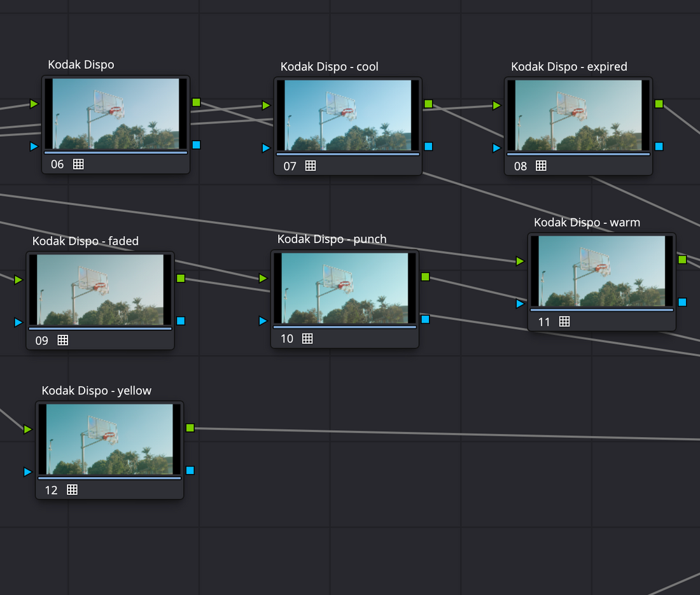This screenshot has height=595, width=700.
Task: Click green RGB output of Kodak Dispo - faded
Action: point(180,279)
